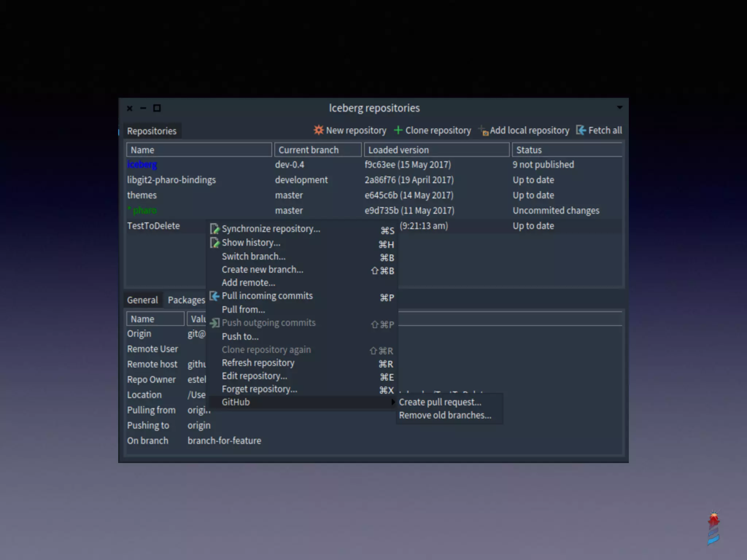Click the green plus Clone repository icon
The image size is (747, 560).
398,130
